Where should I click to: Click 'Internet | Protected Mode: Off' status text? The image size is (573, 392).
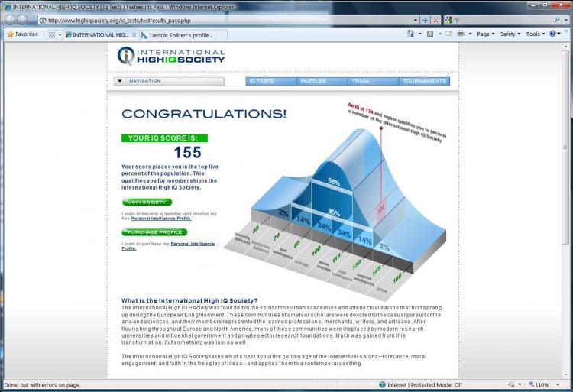click(x=424, y=384)
